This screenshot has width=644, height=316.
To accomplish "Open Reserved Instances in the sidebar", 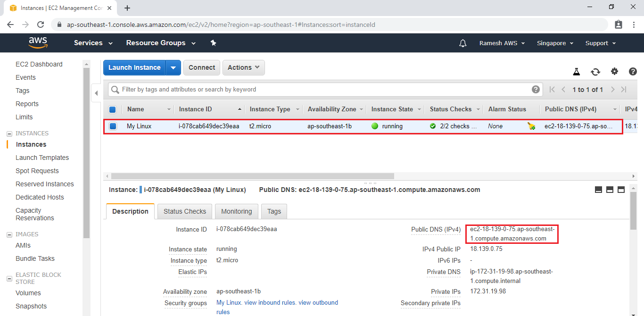I will click(45, 184).
